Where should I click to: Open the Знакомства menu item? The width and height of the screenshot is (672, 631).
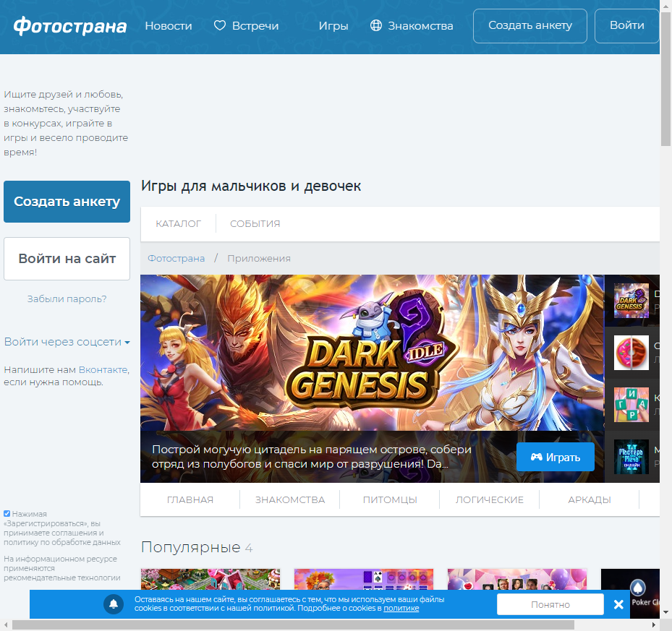pyautogui.click(x=420, y=26)
